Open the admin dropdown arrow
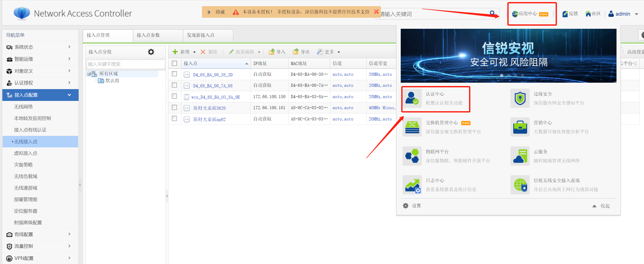Viewport: 644px width, 264px height. (637, 14)
